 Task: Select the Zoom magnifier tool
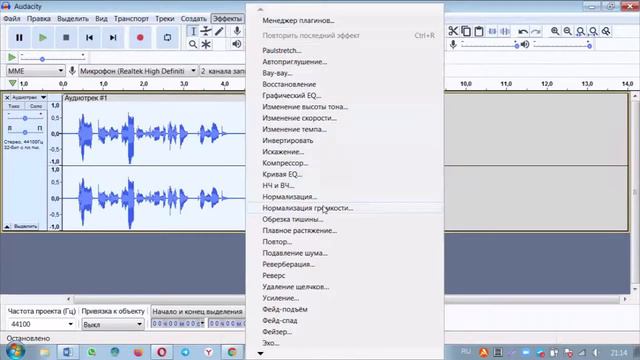(193, 44)
